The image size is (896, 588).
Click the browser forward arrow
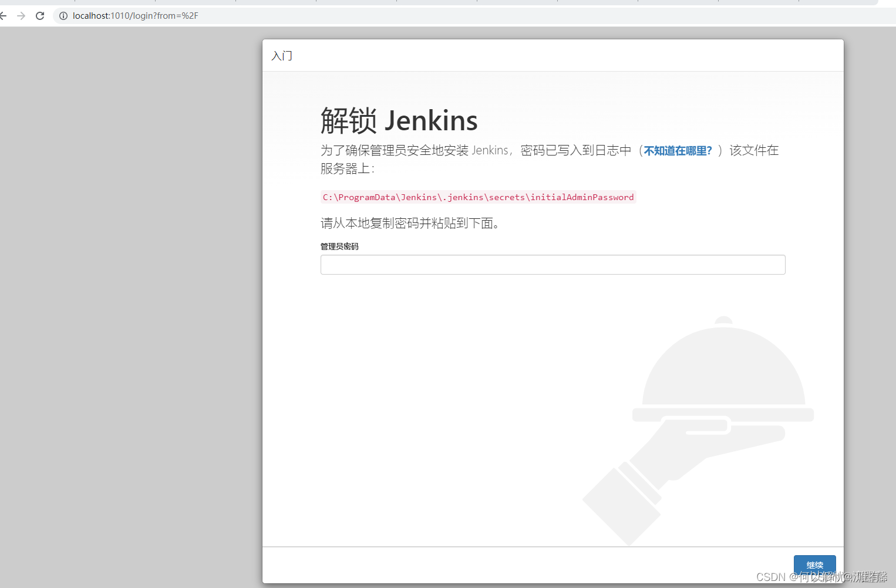[x=21, y=16]
